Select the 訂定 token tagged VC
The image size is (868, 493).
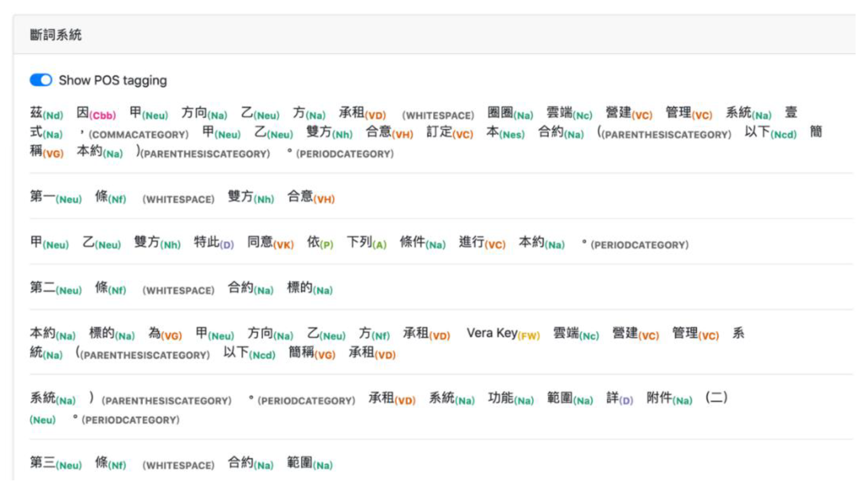(450, 132)
